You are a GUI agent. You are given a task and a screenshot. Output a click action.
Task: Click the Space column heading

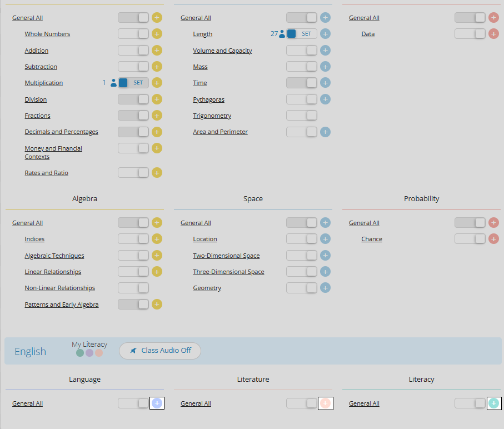coord(253,198)
